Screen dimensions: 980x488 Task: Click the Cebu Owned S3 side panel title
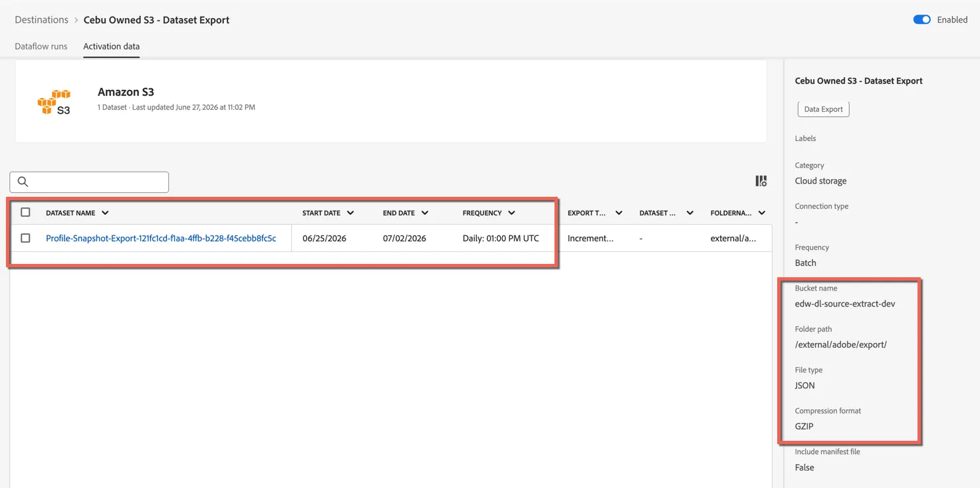coord(858,81)
